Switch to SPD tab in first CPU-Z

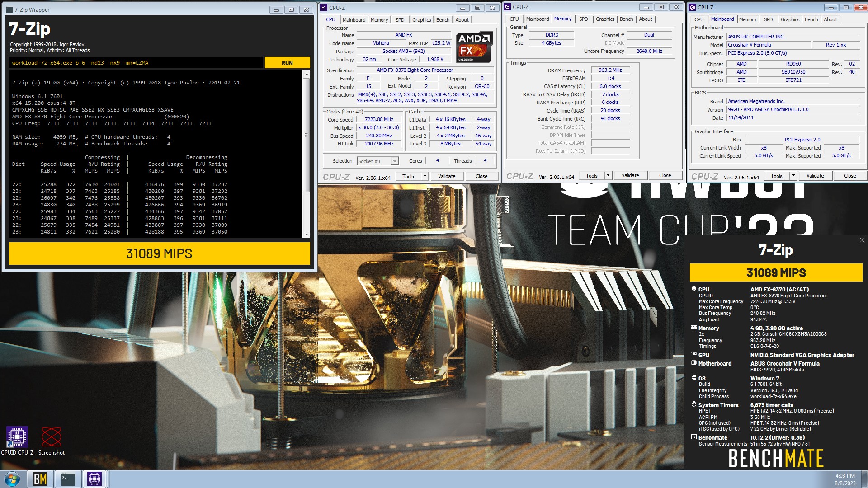[x=400, y=20]
